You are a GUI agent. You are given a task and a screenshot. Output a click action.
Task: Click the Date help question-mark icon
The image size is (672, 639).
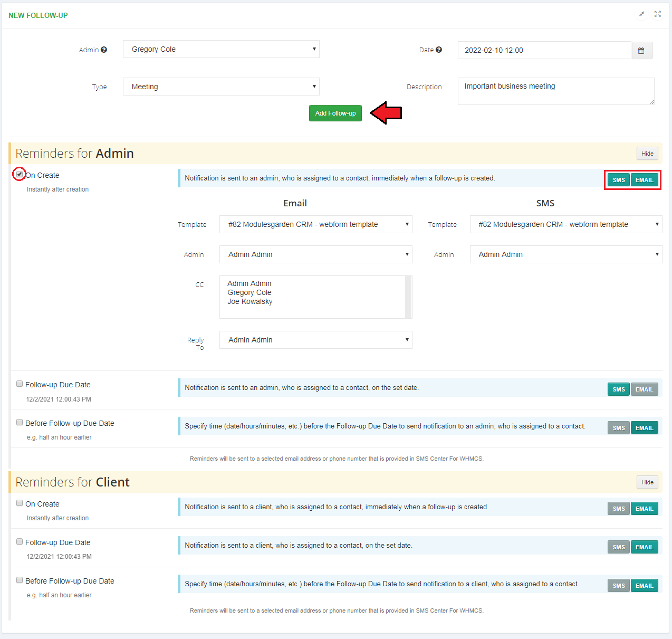(x=439, y=50)
